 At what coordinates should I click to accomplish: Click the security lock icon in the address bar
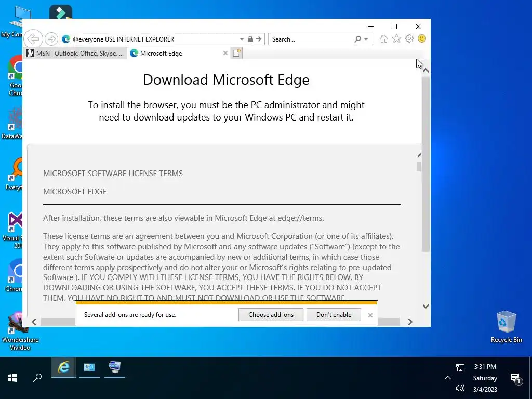tap(250, 39)
